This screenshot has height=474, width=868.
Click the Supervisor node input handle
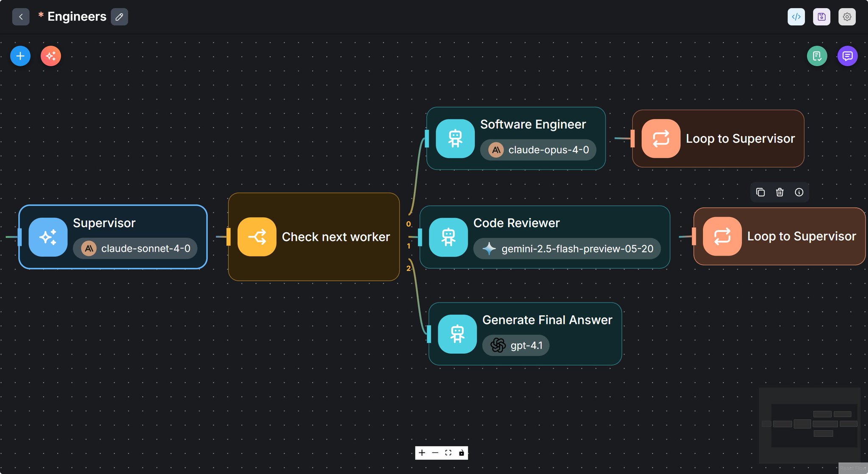[19, 237]
